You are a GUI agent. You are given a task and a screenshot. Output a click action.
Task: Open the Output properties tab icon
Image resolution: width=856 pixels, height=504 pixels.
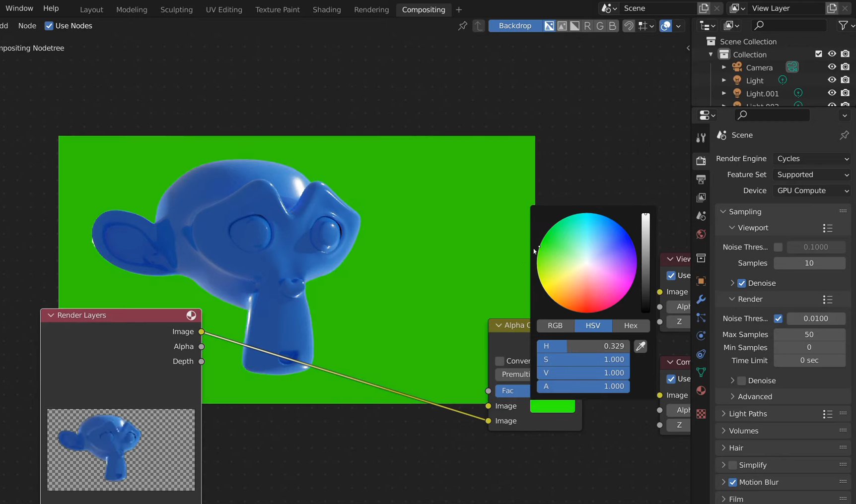coord(701,179)
